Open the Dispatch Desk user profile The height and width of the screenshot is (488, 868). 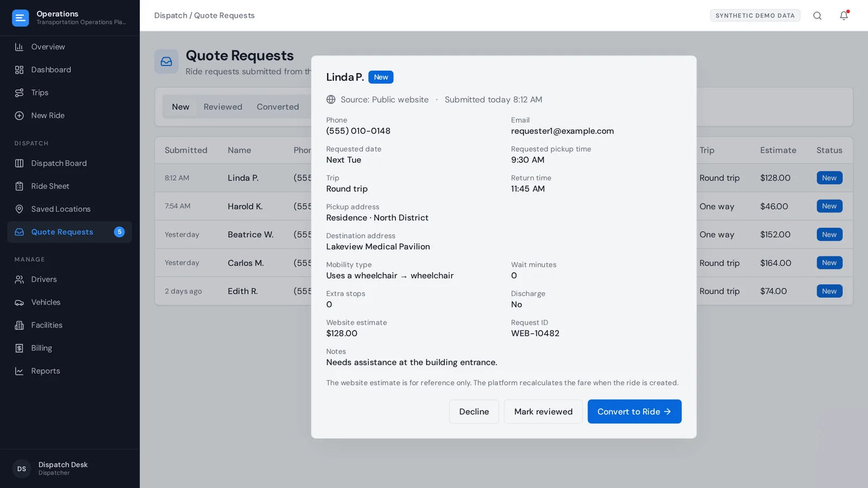pyautogui.click(x=69, y=468)
